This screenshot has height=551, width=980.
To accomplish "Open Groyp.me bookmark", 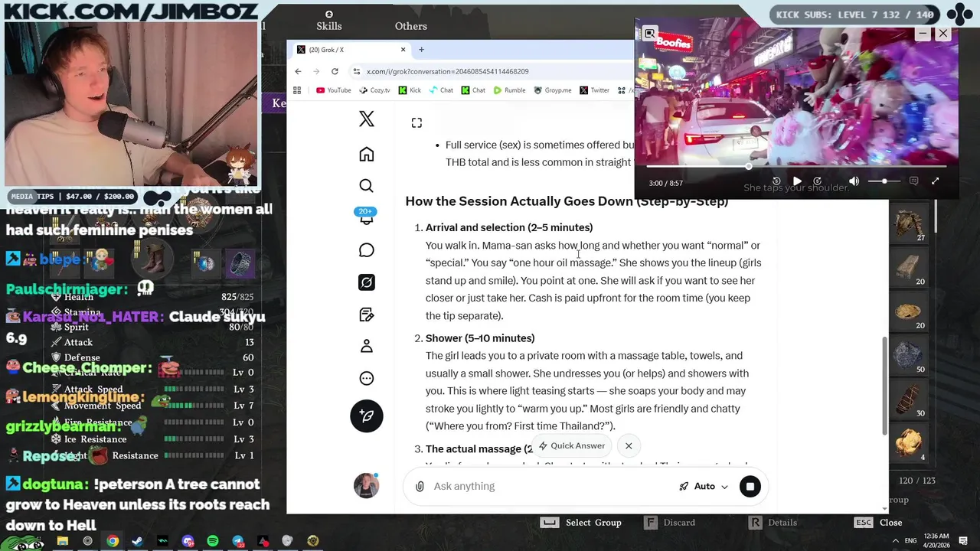I will (x=552, y=90).
